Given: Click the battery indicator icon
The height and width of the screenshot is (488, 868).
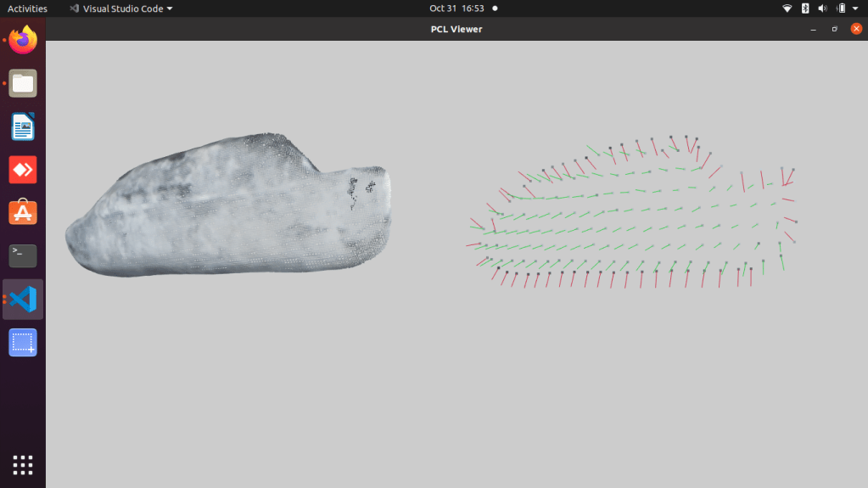Looking at the screenshot, I should click(x=841, y=8).
